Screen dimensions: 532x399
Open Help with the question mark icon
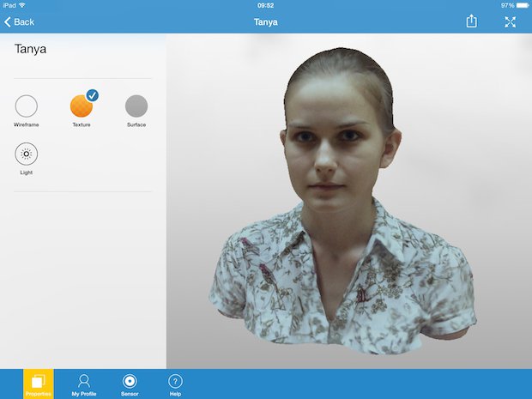(175, 380)
